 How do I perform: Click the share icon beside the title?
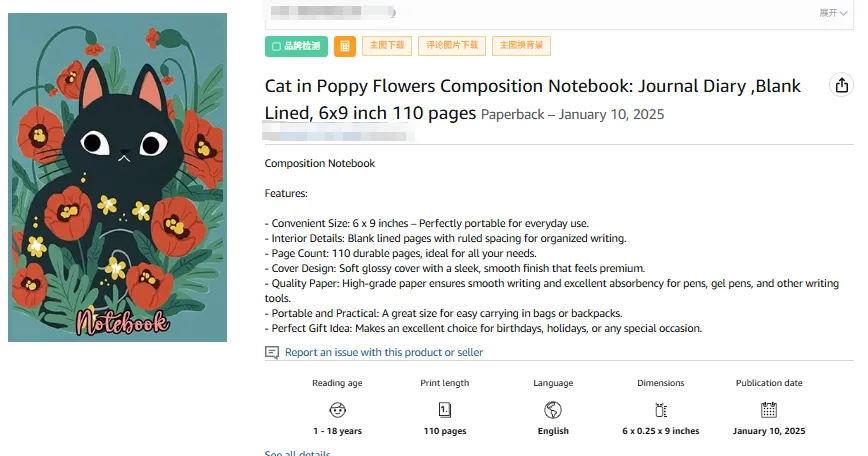[841, 86]
